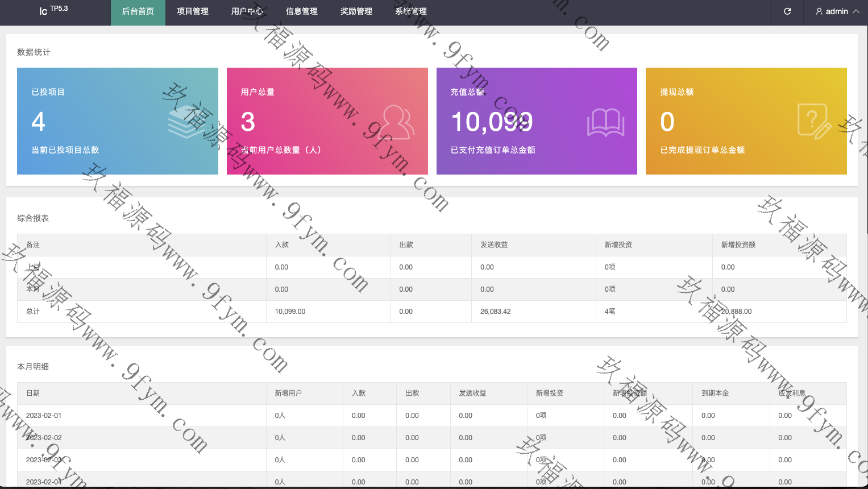This screenshot has width=868, height=489.
Task: Click the admin user avatar icon
Action: point(819,11)
